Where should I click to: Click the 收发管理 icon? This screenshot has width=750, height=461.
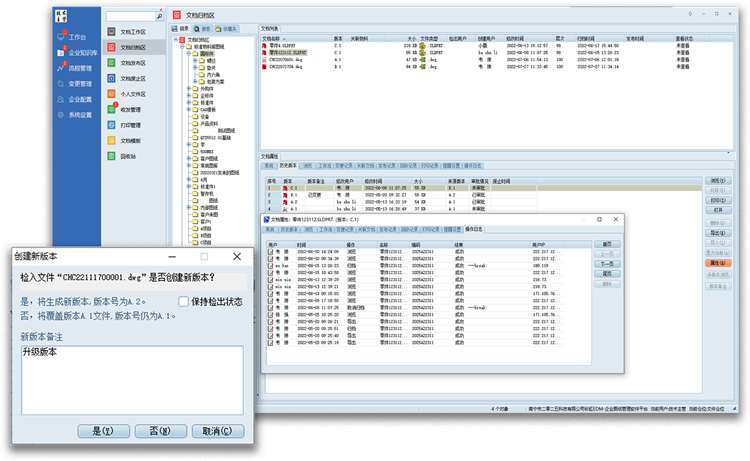[x=111, y=110]
